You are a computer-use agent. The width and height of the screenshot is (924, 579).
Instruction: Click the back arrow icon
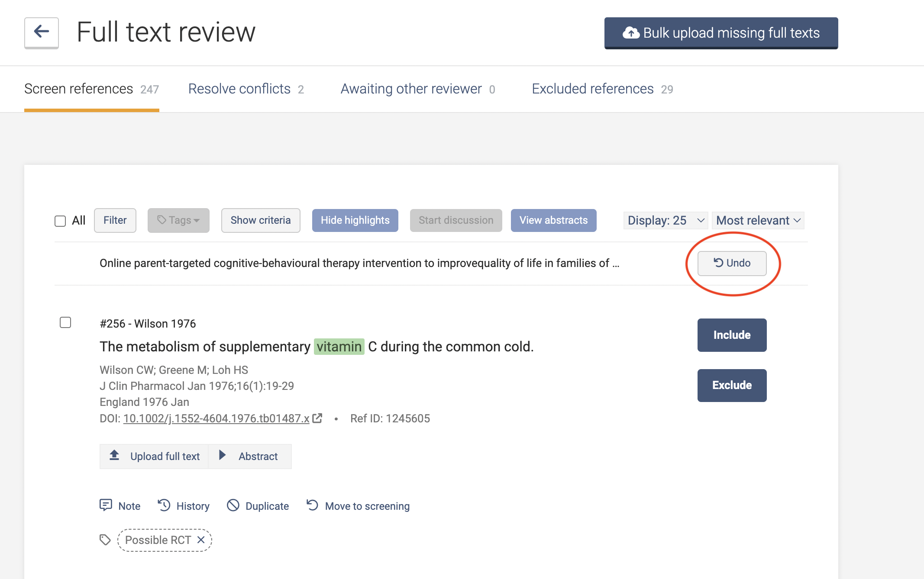42,32
